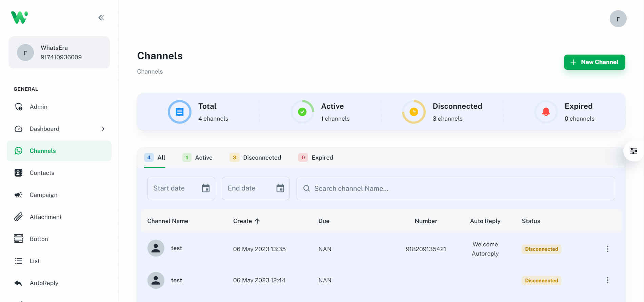644x302 pixels.
Task: Open the Attachment paperclip menu item
Action: pos(45,217)
